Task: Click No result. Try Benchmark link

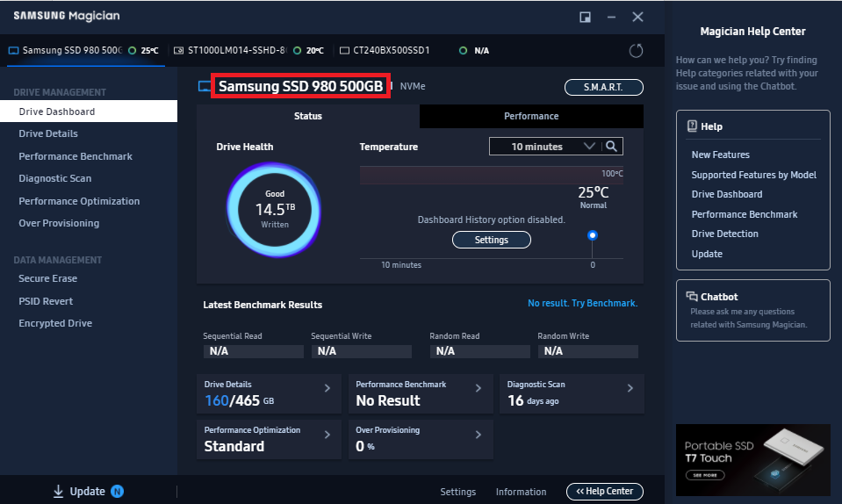Action: [583, 303]
